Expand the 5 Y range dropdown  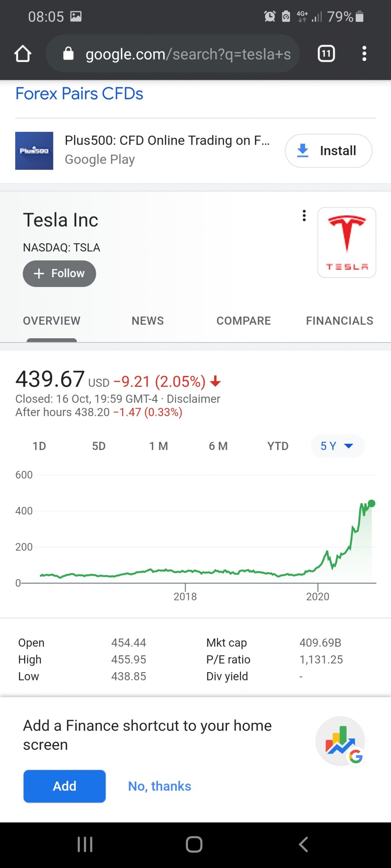point(337,446)
